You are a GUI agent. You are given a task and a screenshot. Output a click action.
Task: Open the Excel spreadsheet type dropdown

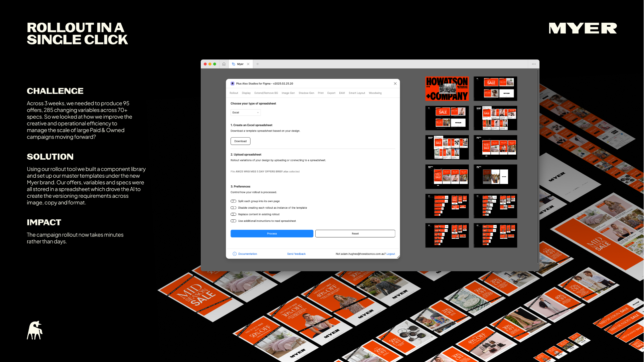246,113
